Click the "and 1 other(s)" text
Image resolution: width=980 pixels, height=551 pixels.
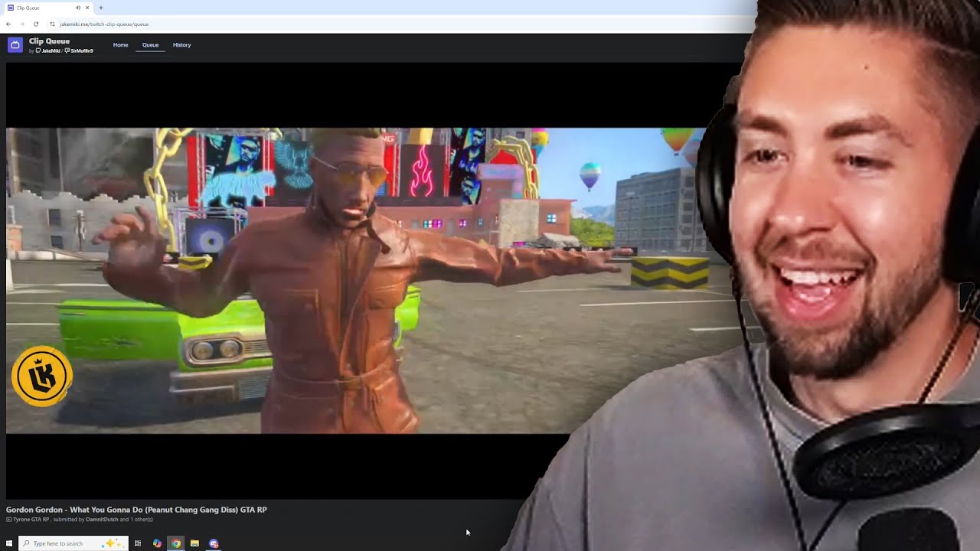tap(136, 520)
